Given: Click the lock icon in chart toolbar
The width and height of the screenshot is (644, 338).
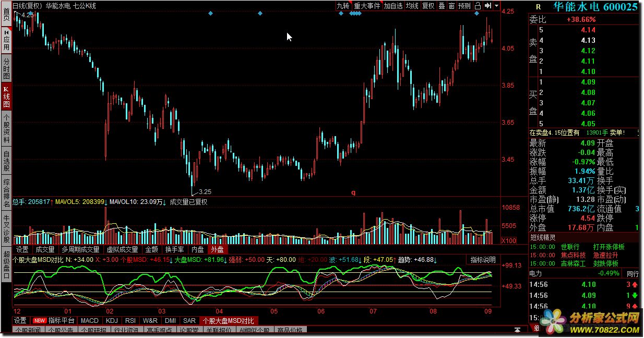Looking at the screenshot, I should click(x=478, y=6).
